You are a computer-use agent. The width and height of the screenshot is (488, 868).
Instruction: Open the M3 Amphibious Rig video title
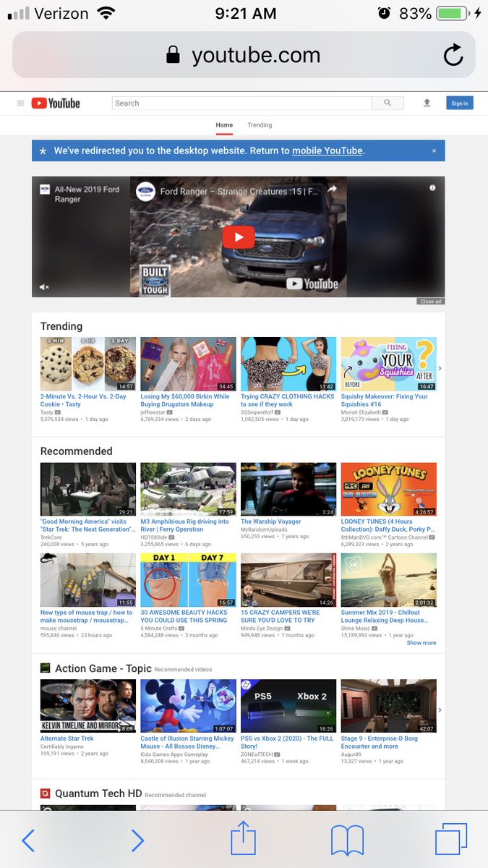point(184,525)
